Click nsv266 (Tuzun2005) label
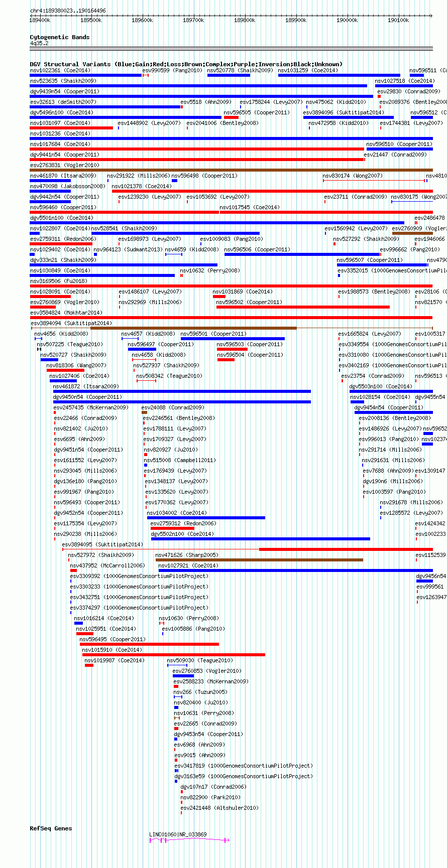This screenshot has width=447, height=868. (x=200, y=692)
